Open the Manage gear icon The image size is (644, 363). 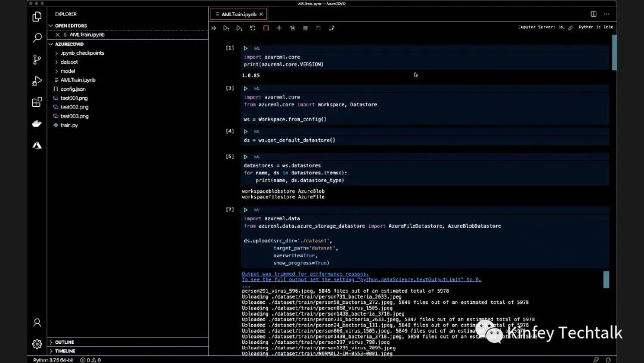37,344
